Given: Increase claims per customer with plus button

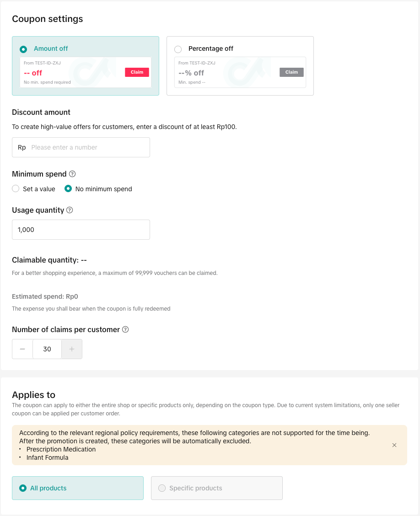Looking at the screenshot, I should point(72,349).
